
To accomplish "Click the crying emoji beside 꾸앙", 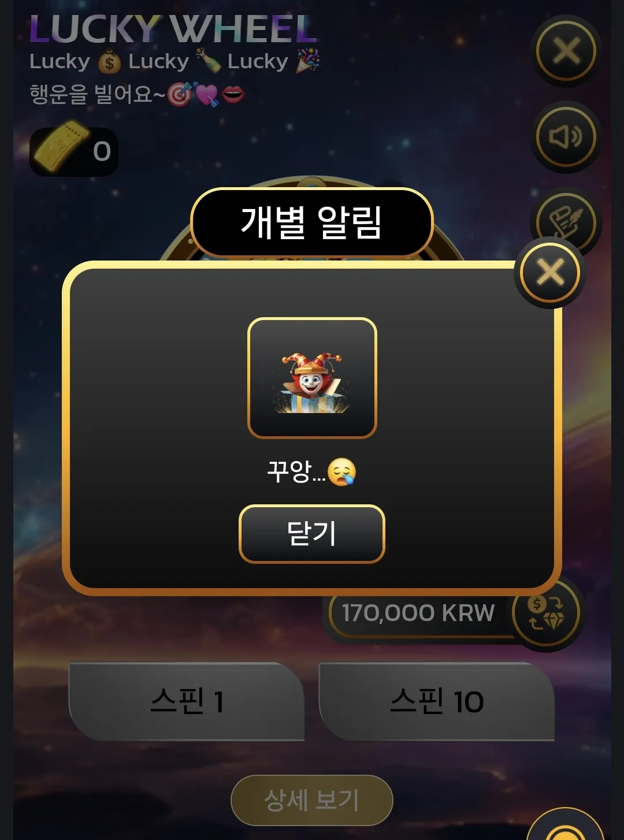I will click(341, 472).
